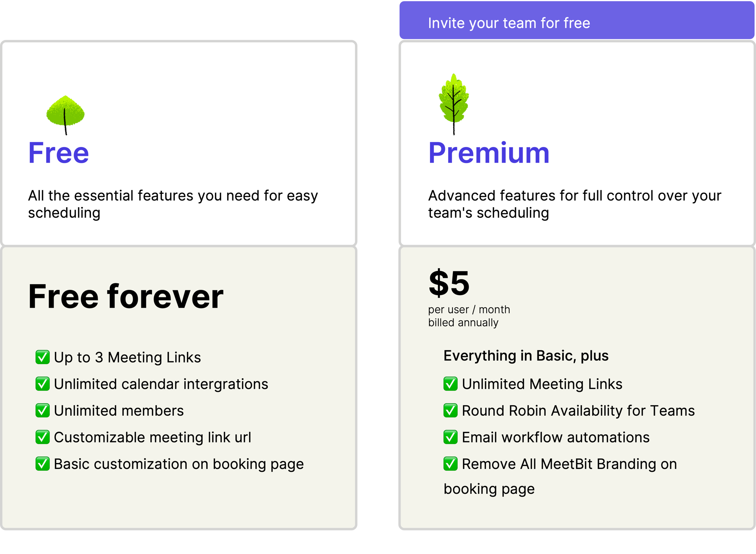The width and height of the screenshot is (756, 554).
Task: Click the round green leaf icon above Free
Action: [x=65, y=115]
